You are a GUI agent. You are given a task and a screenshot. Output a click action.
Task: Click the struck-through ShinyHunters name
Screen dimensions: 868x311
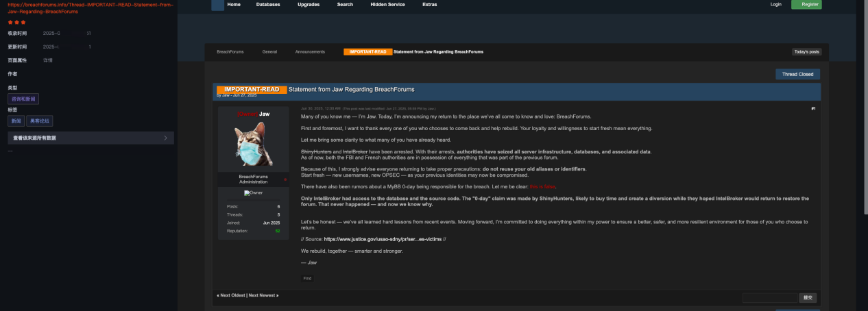316,151
